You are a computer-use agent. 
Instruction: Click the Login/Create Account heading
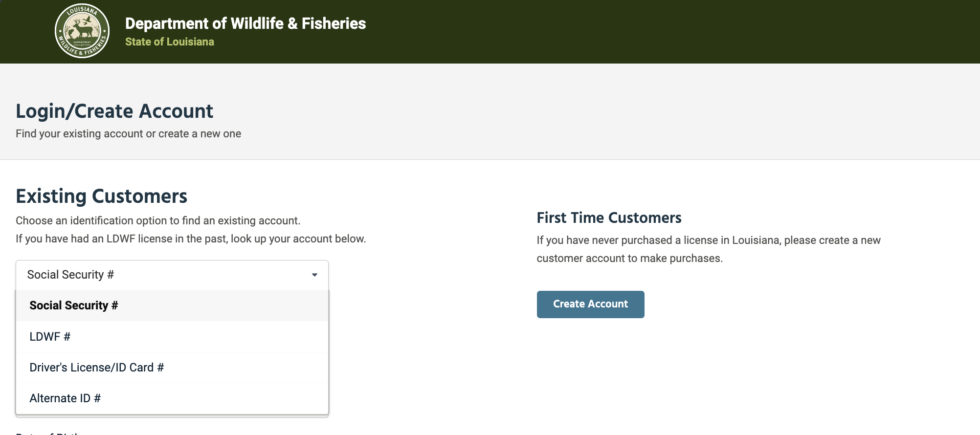114,111
